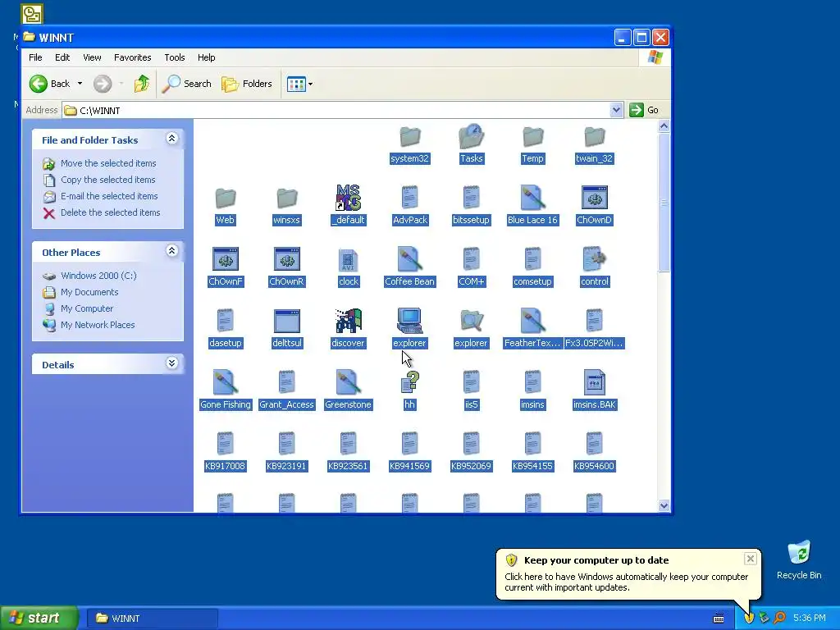Select the Coffee Bean bitmap icon

click(x=410, y=259)
